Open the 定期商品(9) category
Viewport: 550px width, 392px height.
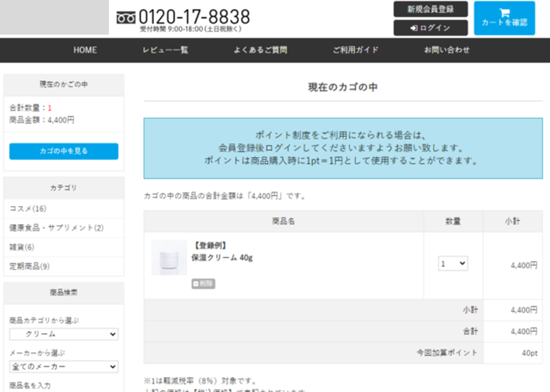(30, 266)
